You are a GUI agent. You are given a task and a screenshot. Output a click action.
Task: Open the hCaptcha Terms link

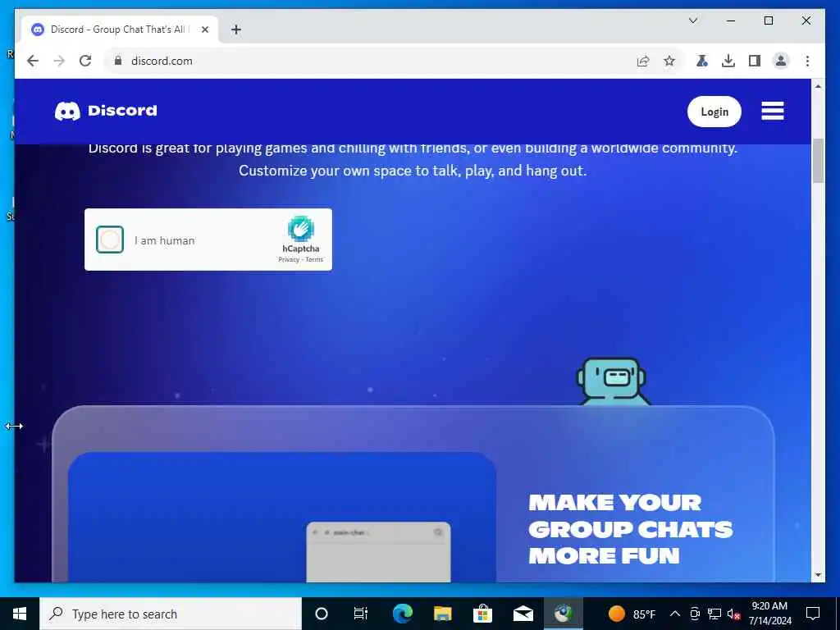tap(314, 259)
